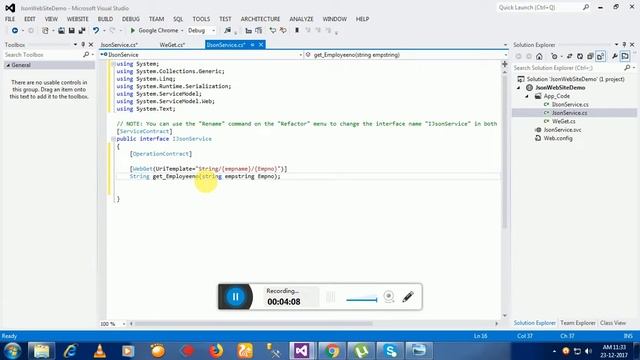Open VLC media player from the taskbar
Viewport: 640px width, 360px height.
tap(99, 351)
